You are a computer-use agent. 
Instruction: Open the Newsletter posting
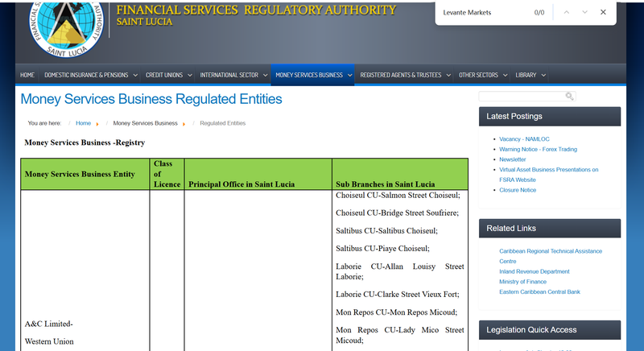point(512,159)
